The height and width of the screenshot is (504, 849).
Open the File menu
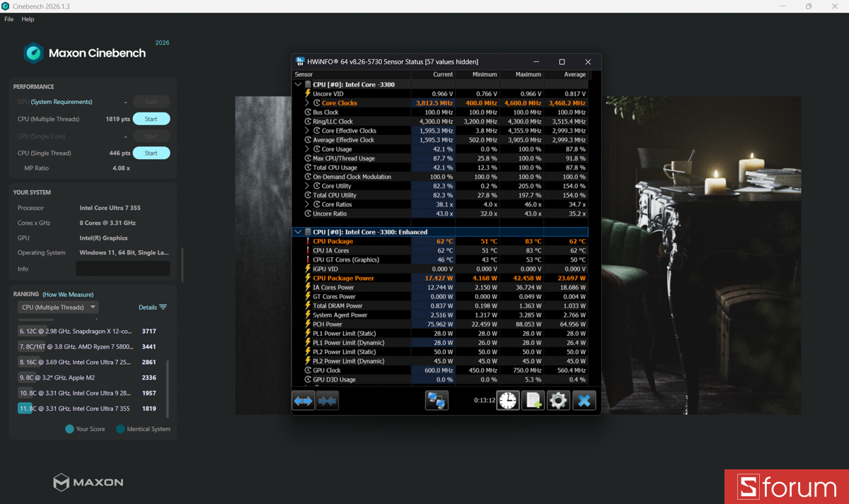8,19
